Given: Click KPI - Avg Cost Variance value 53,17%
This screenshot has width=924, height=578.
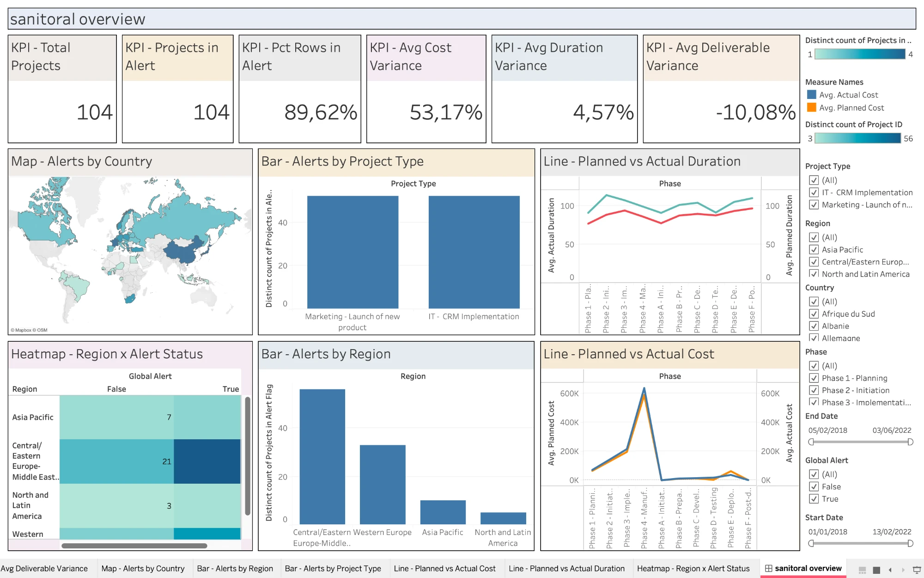Looking at the screenshot, I should click(x=446, y=112).
